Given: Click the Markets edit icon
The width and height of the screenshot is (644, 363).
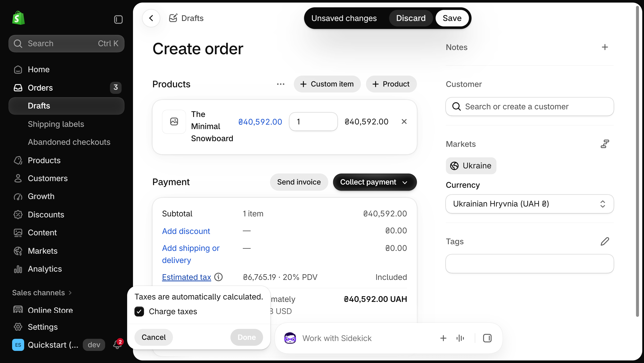Looking at the screenshot, I should [605, 144].
